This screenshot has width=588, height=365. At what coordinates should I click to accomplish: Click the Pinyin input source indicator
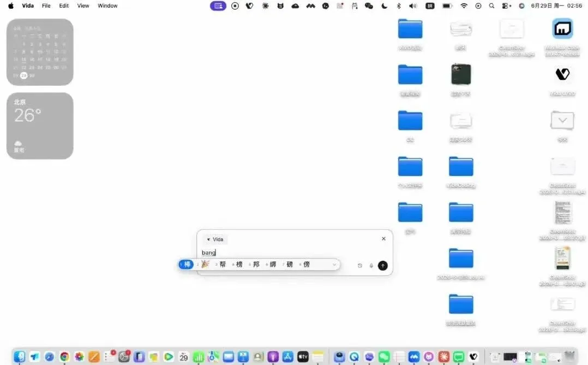click(x=430, y=5)
